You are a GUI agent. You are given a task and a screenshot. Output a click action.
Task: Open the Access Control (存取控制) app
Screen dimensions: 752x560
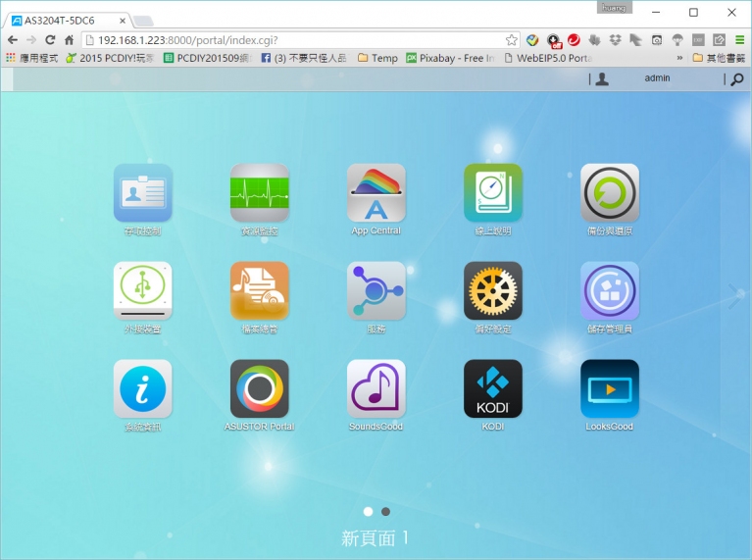tap(142, 192)
